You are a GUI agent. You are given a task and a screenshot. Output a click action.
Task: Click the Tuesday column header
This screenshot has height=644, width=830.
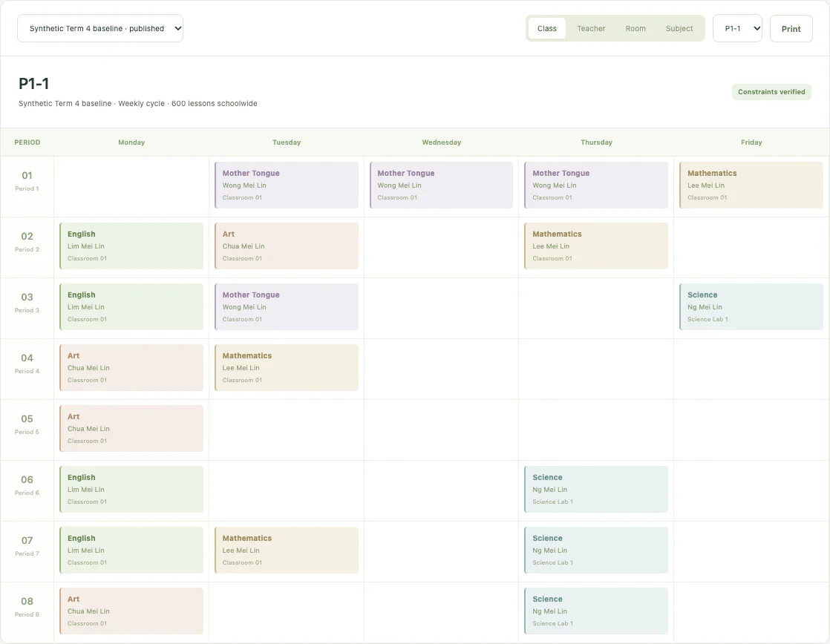pos(287,142)
